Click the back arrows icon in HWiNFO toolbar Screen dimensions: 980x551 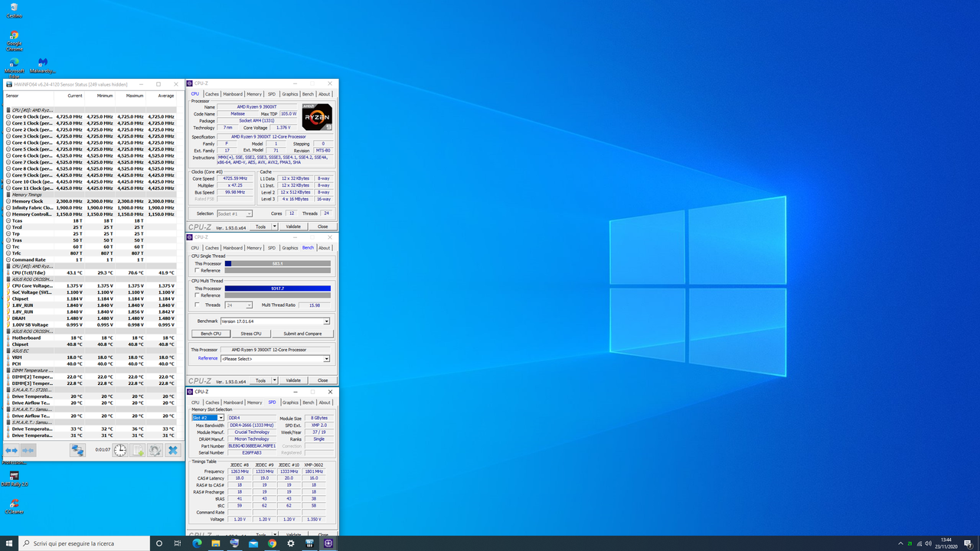point(11,451)
